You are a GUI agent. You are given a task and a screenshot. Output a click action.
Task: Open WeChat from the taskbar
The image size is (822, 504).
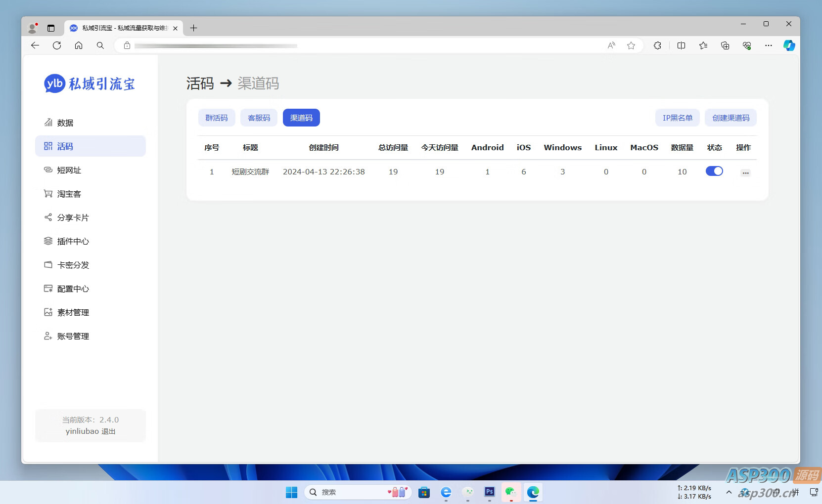[511, 492]
